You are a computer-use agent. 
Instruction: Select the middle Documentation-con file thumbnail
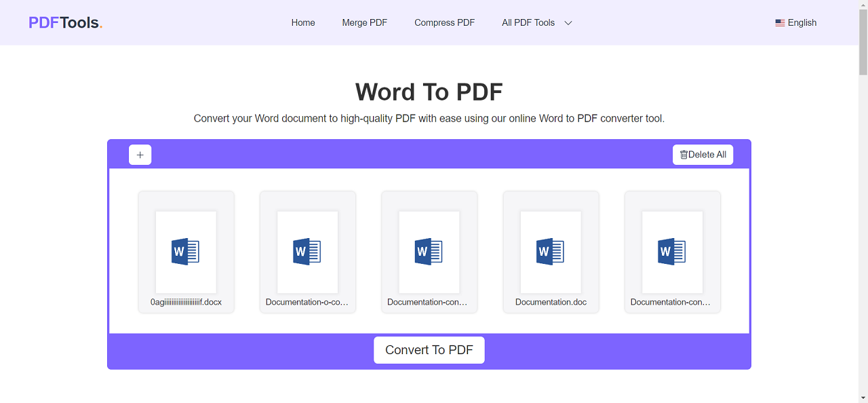[x=429, y=252]
